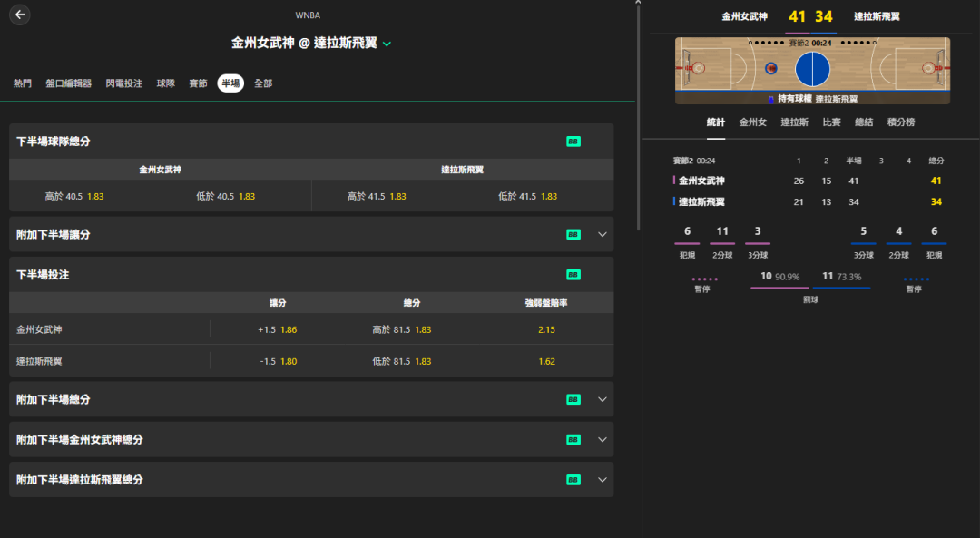980x538 pixels.
Task: Click BB icon in 附加下半場金州女武神總分 row
Action: 573,440
